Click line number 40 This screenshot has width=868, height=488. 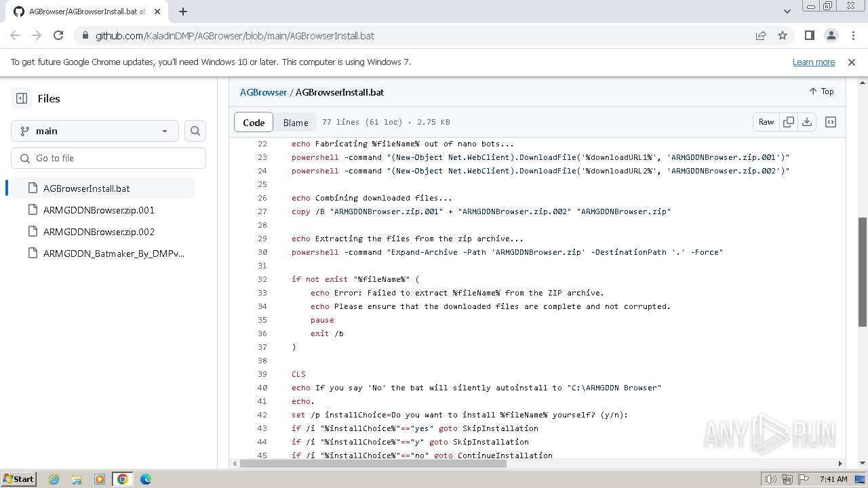(x=262, y=388)
